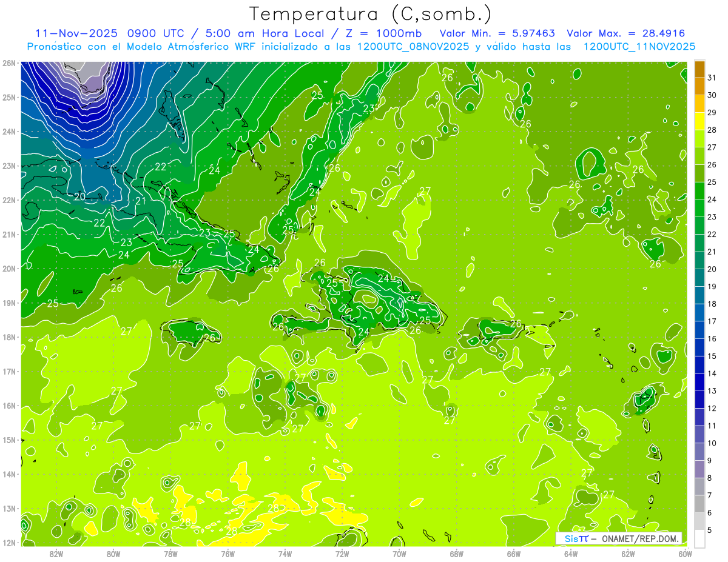Click the "20" contour label on the map

pyautogui.click(x=80, y=196)
